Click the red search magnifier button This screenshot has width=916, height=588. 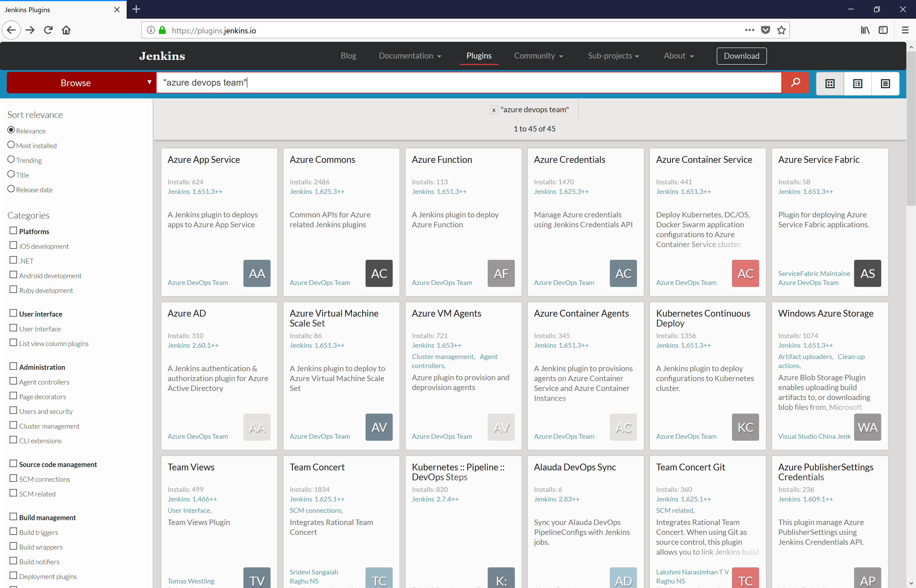(x=795, y=83)
